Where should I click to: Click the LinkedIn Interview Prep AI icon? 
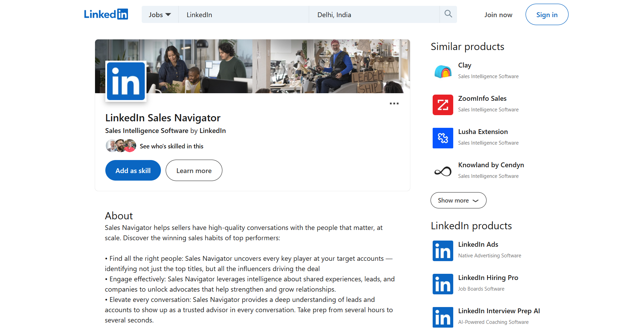pyautogui.click(x=443, y=317)
